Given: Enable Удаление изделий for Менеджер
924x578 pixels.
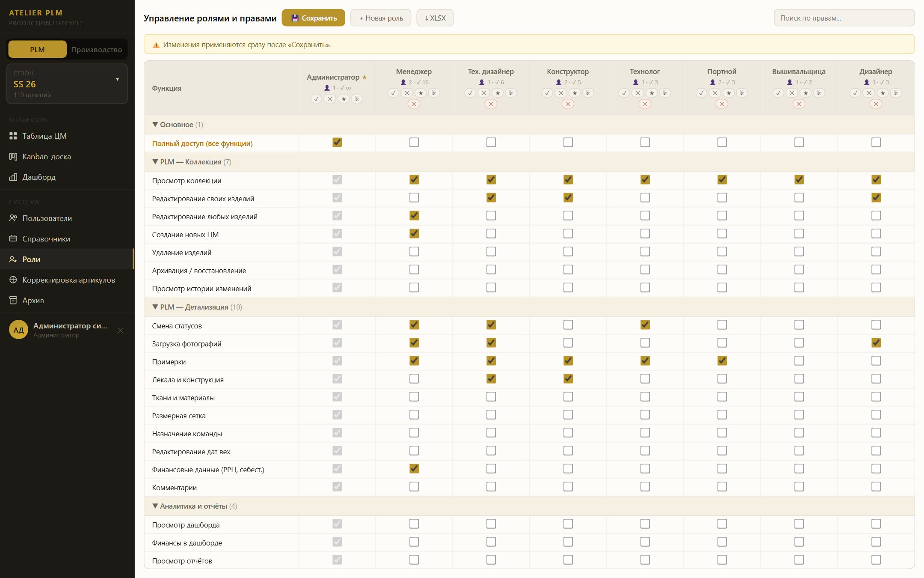Looking at the screenshot, I should coord(414,251).
